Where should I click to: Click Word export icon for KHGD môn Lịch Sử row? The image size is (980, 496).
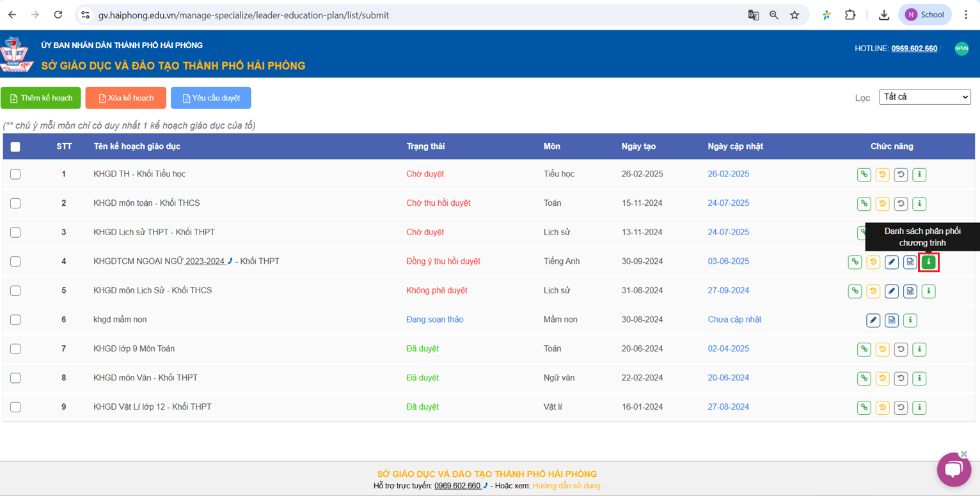click(x=910, y=291)
